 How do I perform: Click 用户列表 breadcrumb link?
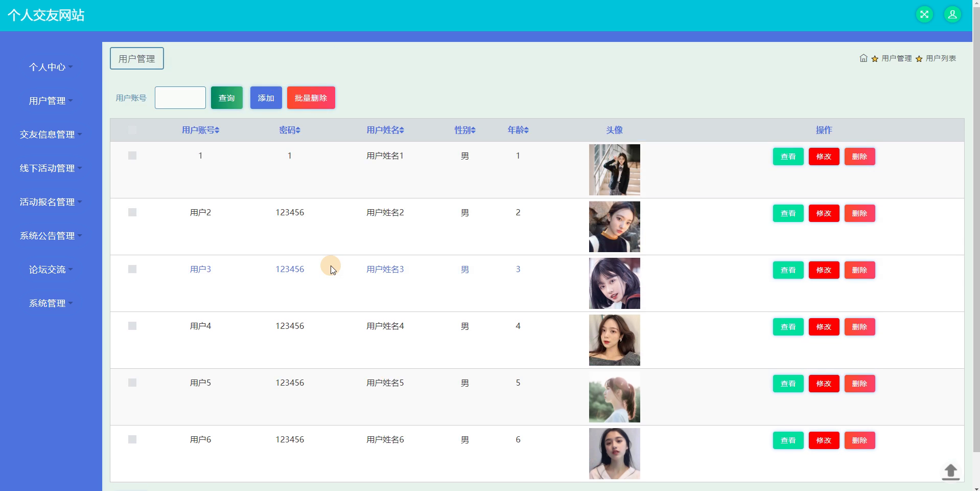pos(941,58)
